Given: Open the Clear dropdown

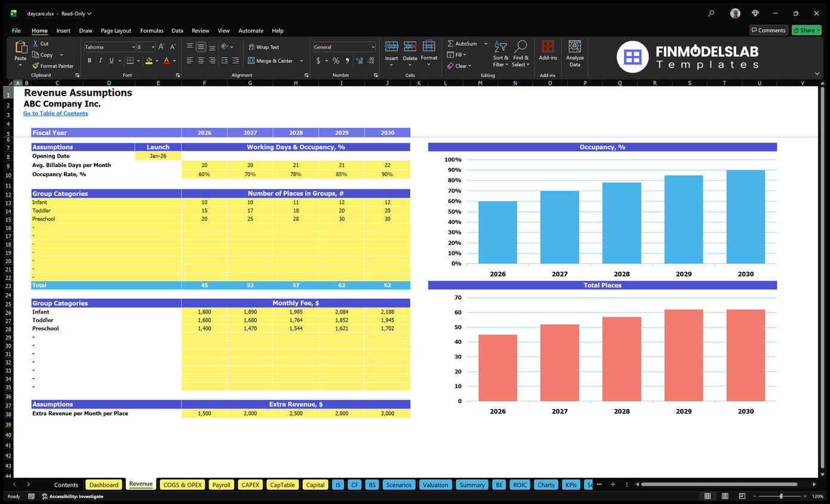Looking at the screenshot, I should pos(459,66).
